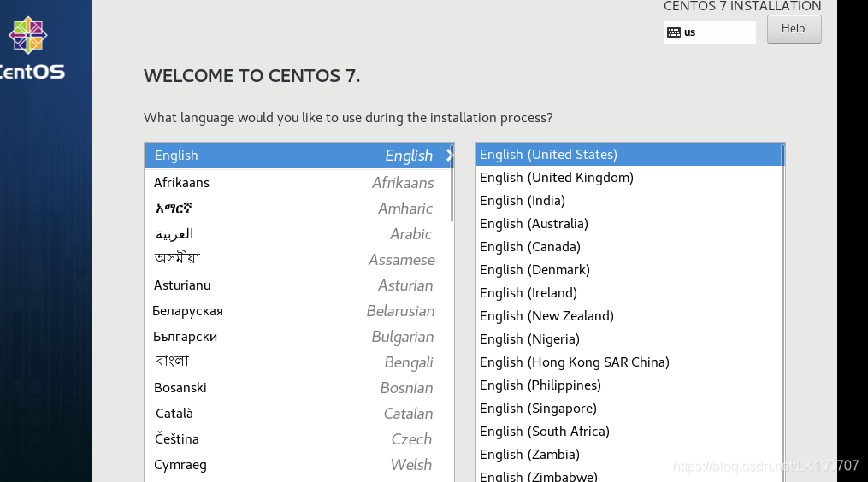
Task: Choose Bulgarian language row
Action: pyautogui.click(x=299, y=337)
